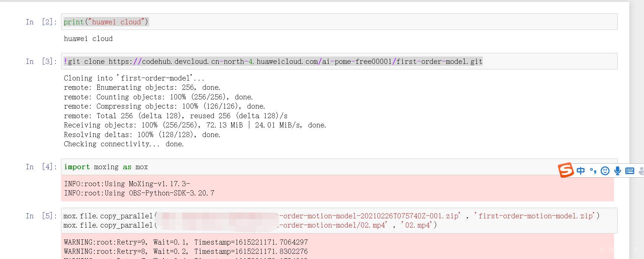Select the In [2]: cell prompt
Screen dimensions: 644x259
click(x=41, y=22)
